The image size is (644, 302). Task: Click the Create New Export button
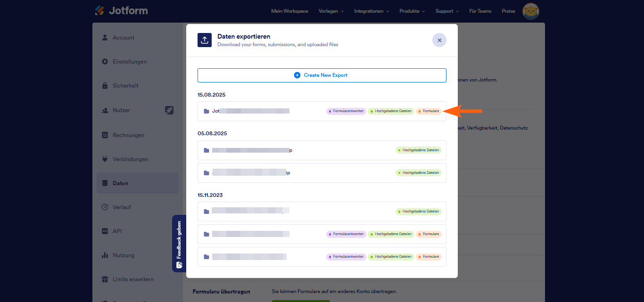[322, 75]
